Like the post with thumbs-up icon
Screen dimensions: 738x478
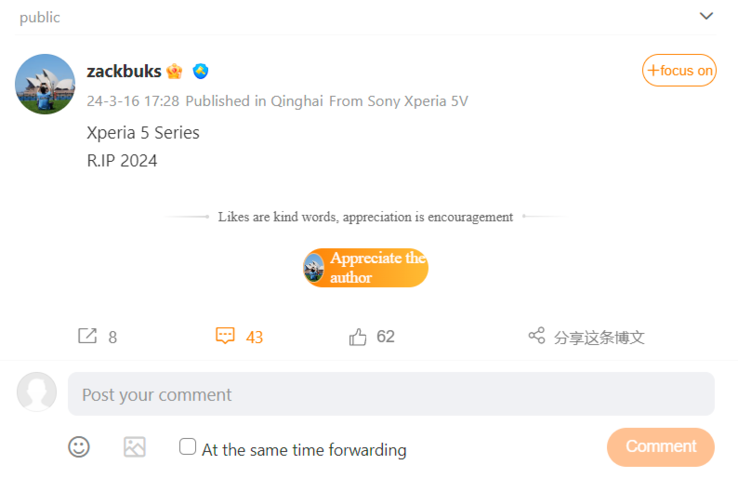pos(358,337)
